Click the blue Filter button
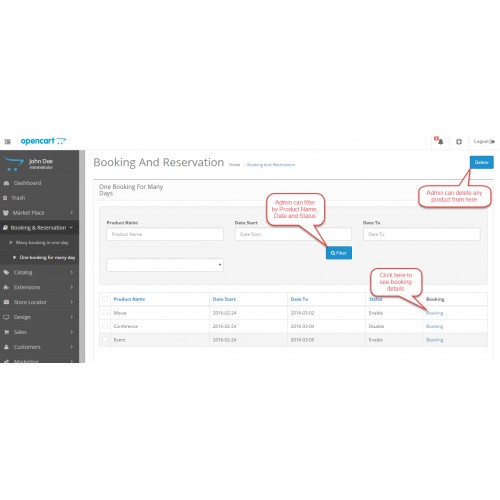 point(339,253)
